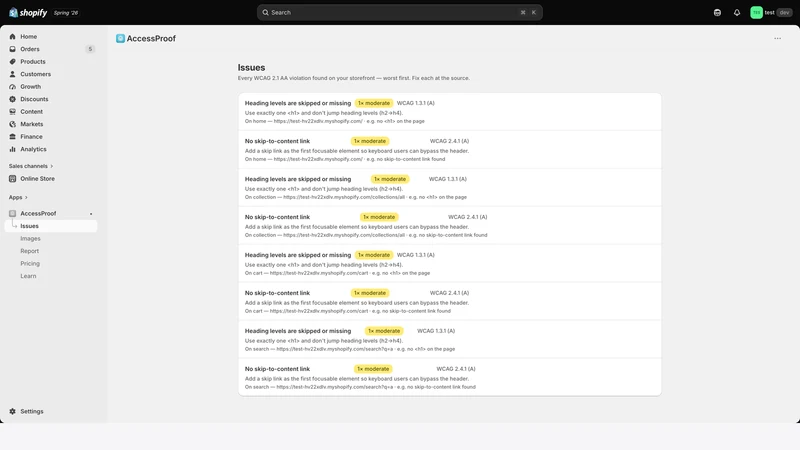Open Online Store link
The image size is (800, 450).
point(37,179)
